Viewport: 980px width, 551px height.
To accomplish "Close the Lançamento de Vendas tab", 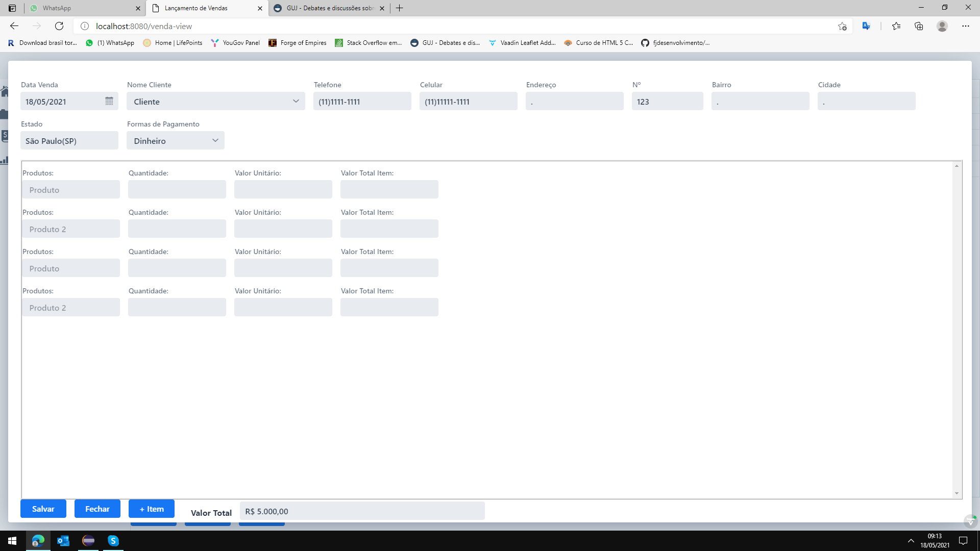I will pos(260,8).
